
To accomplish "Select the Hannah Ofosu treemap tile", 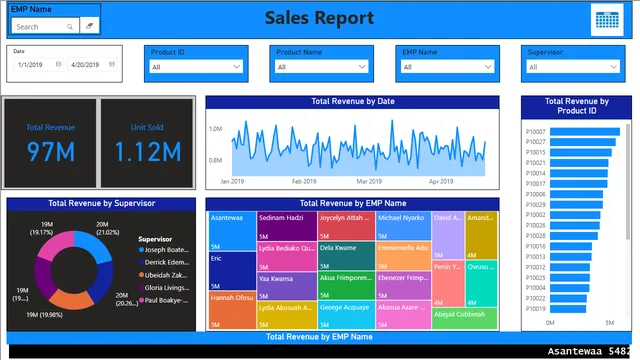I will [232, 310].
